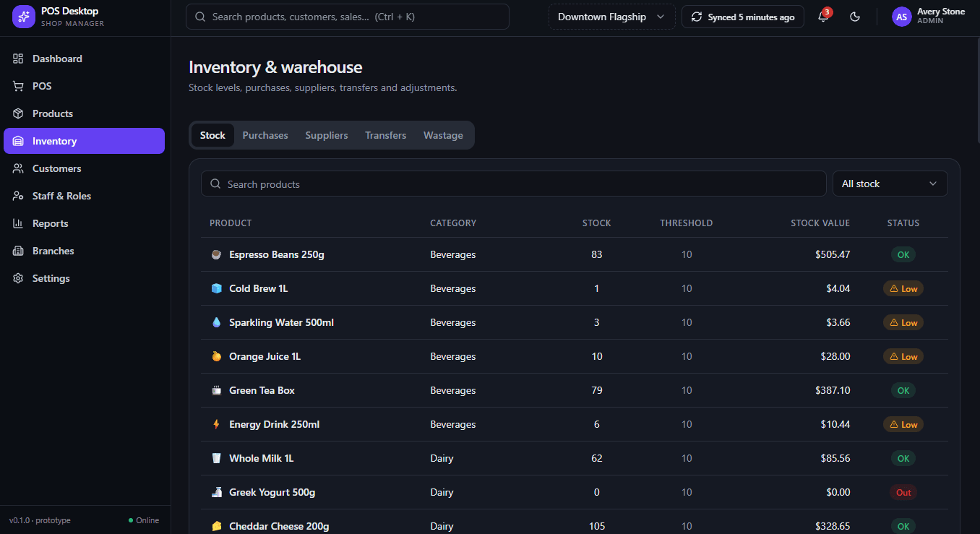Sort by the Product column header

pos(231,223)
